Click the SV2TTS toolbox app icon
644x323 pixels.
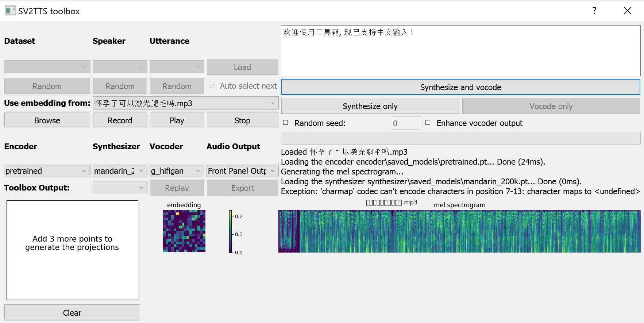[10, 11]
